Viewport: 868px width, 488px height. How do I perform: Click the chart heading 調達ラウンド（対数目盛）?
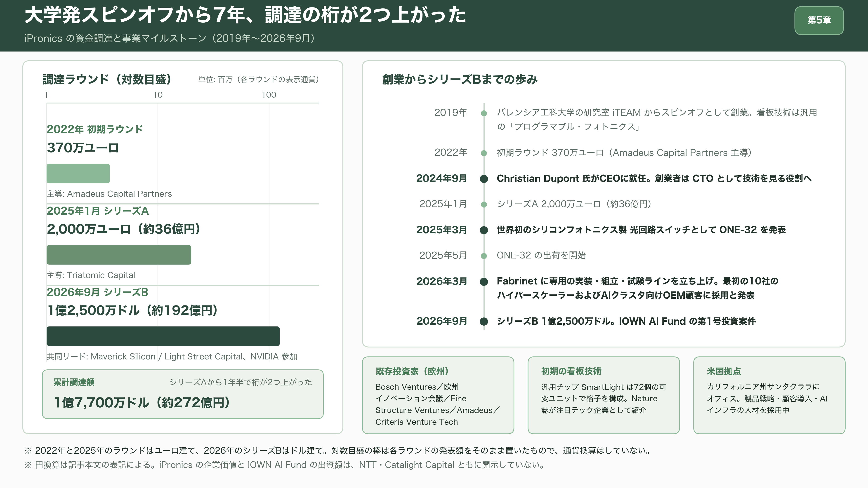coord(107,80)
